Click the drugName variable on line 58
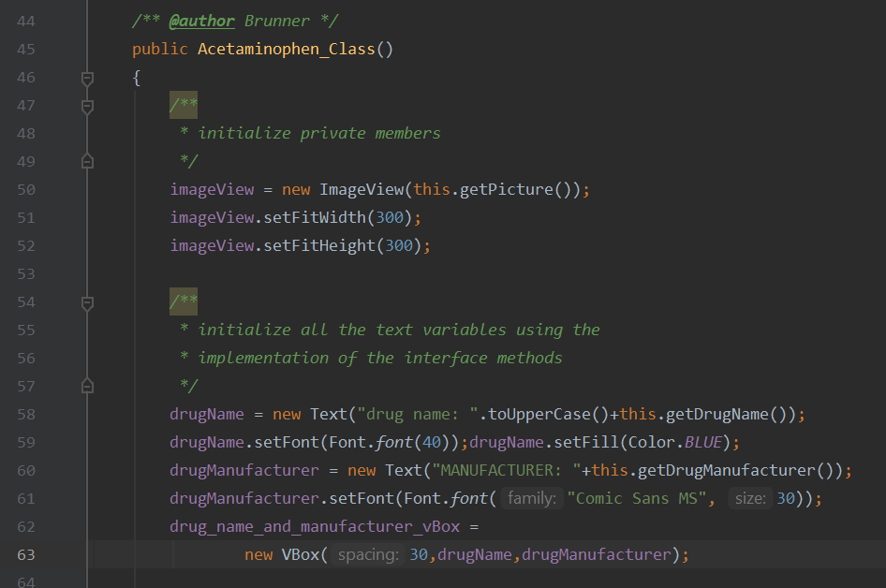The image size is (886, 588). click(x=207, y=415)
